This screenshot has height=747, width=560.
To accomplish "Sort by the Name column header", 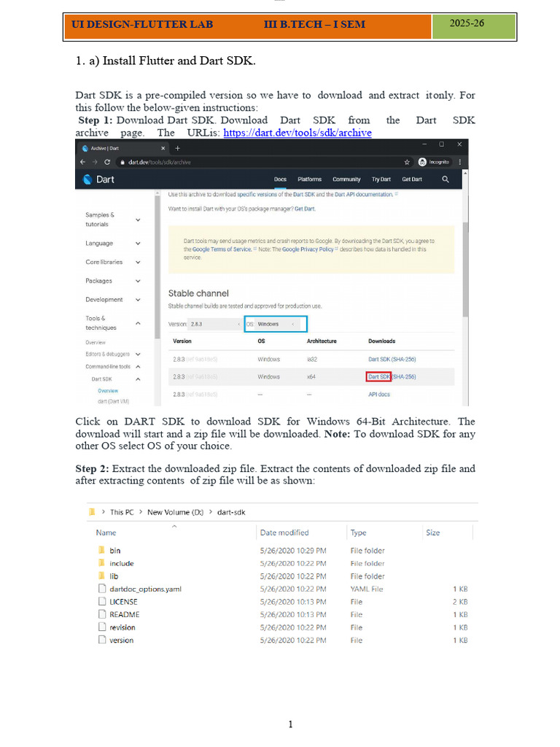I will (106, 533).
